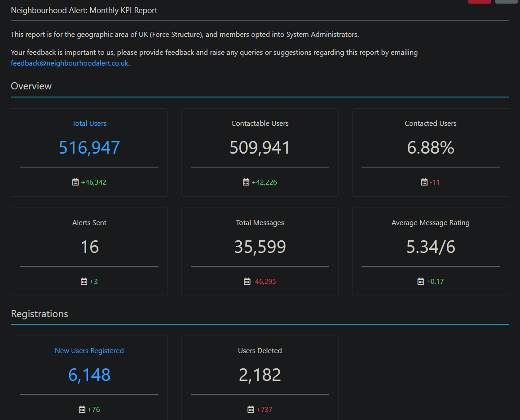Image resolution: width=520 pixels, height=420 pixels.
Task: Click the 2,182 Users Deleted value
Action: [260, 375]
